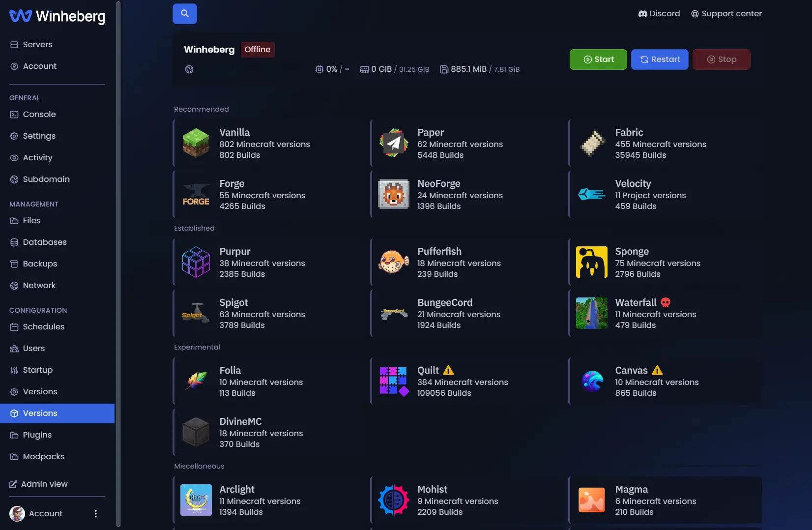Click '35945 Builds' under Fabric
Viewport: 812px width, 530px height.
click(640, 155)
